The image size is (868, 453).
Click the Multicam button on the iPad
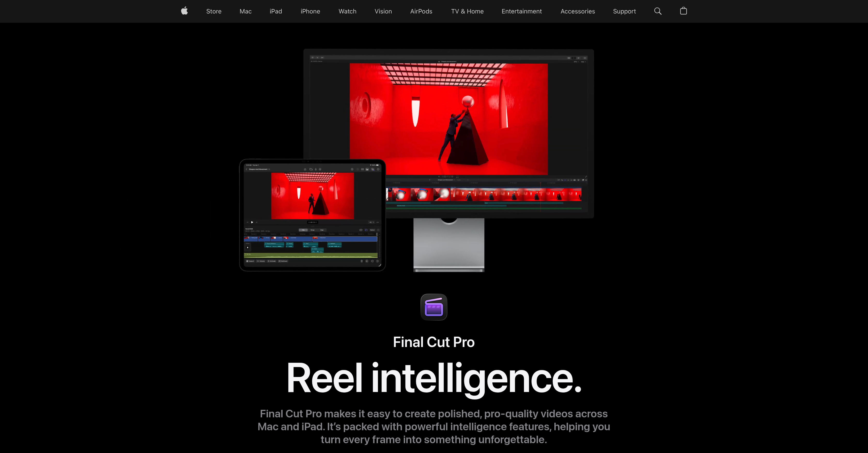(x=283, y=261)
